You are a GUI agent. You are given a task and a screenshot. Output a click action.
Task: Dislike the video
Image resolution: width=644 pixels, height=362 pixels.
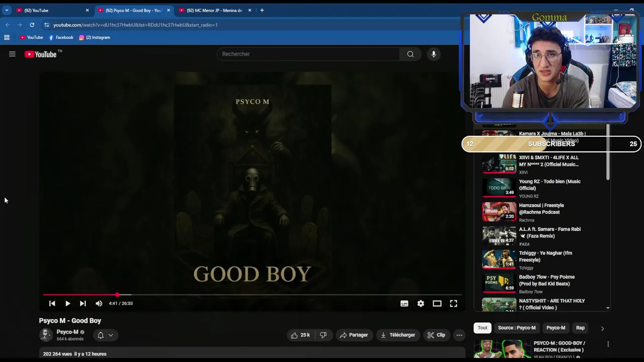(x=324, y=335)
